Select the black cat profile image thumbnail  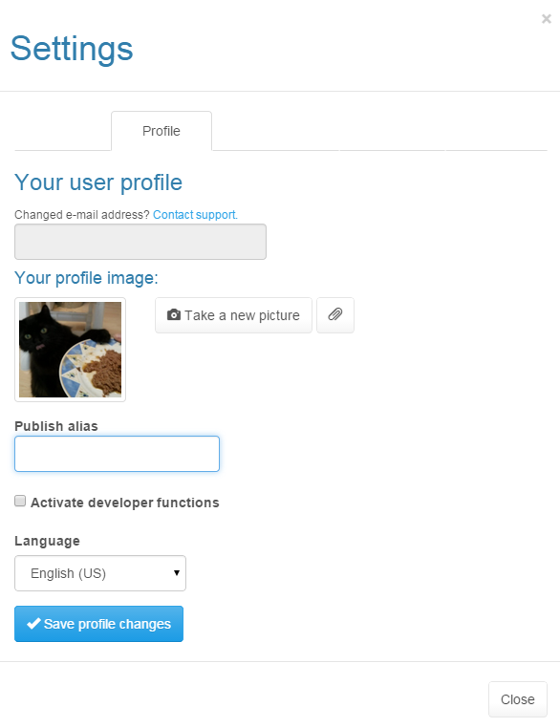[70, 350]
